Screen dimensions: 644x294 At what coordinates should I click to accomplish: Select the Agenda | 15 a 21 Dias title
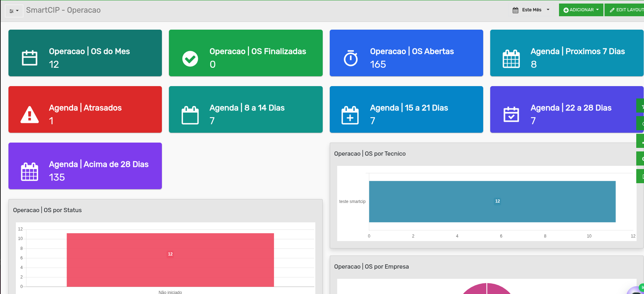point(409,108)
